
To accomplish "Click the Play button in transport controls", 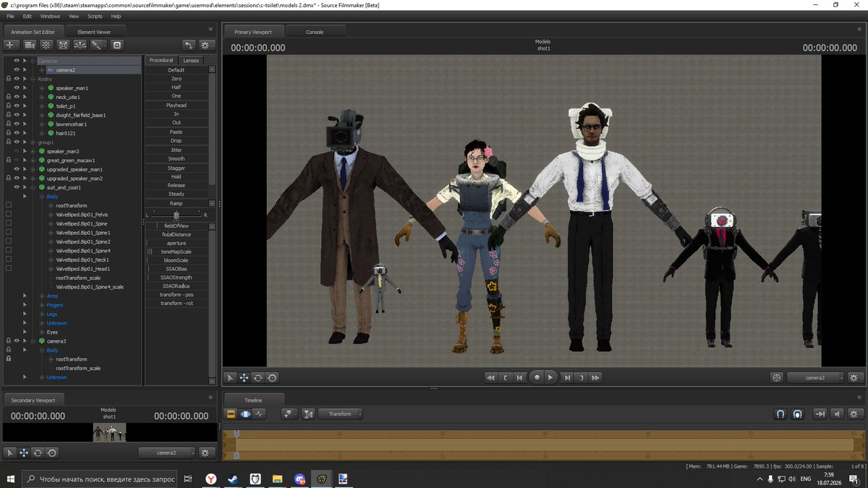I will 550,377.
